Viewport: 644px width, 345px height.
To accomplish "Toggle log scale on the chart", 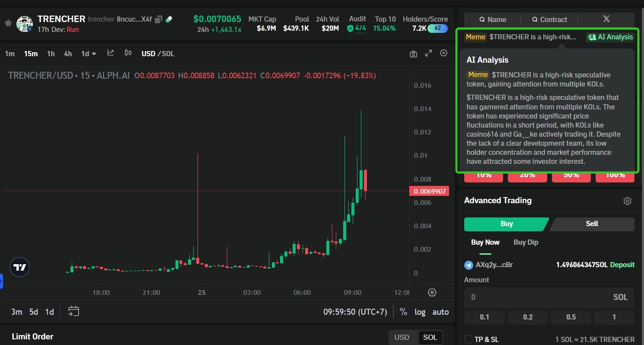I will (x=420, y=312).
